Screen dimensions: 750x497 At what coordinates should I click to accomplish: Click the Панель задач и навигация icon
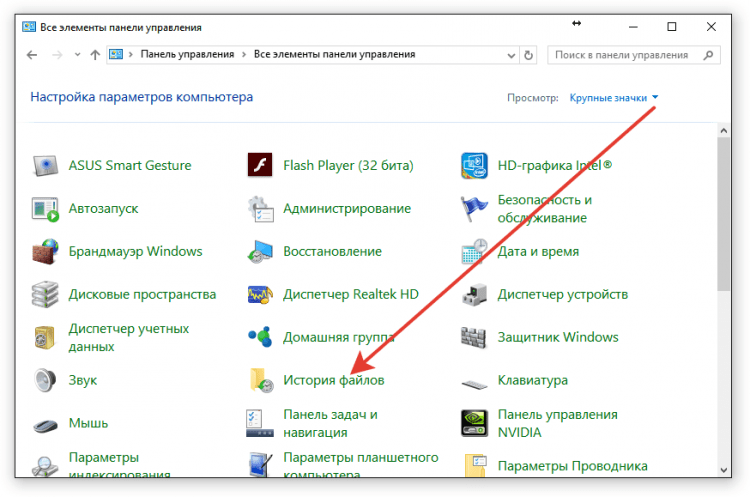[x=260, y=423]
